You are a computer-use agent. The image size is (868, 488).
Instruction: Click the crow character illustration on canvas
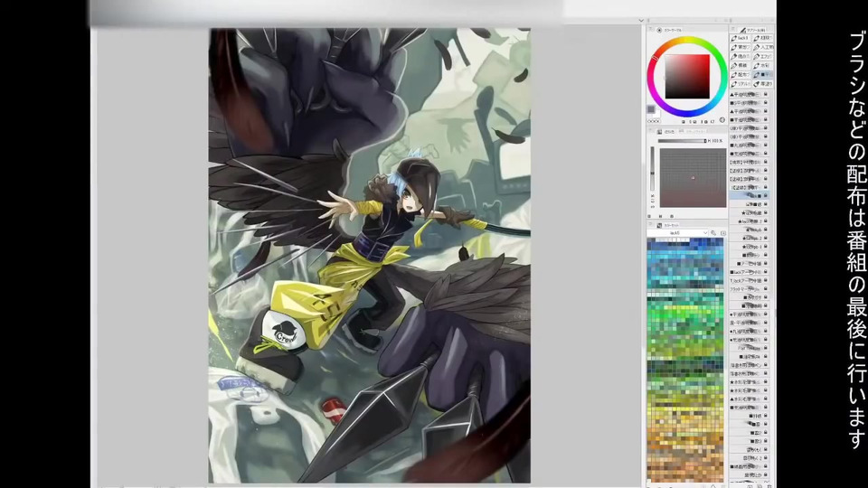[x=369, y=255]
